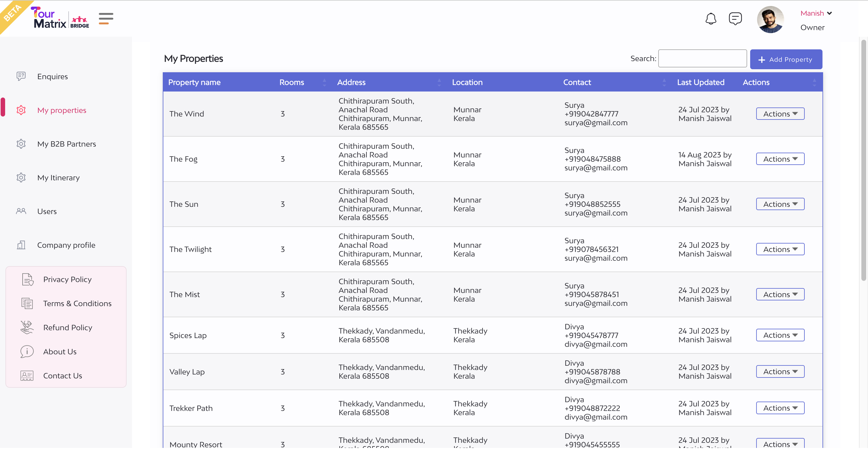Click the Company profile building icon
This screenshot has height=472, width=868.
click(x=21, y=245)
